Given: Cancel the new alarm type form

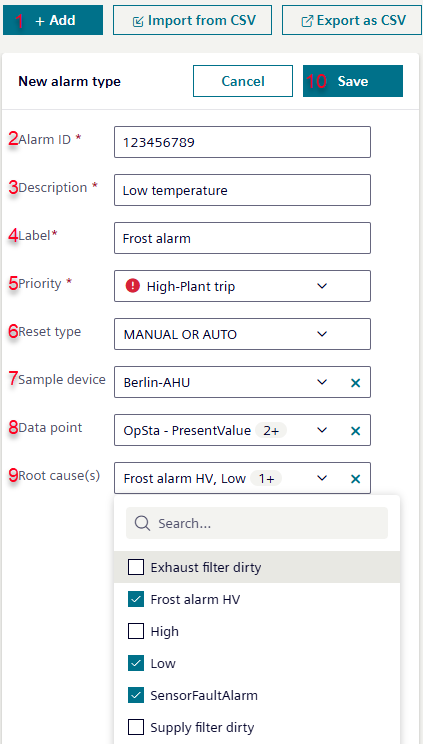Looking at the screenshot, I should click(243, 81).
